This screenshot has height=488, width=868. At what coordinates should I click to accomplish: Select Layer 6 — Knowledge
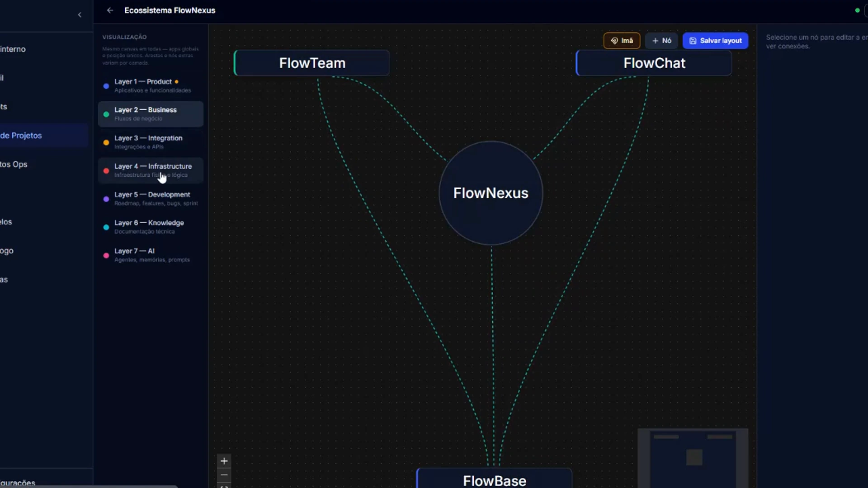(151, 227)
